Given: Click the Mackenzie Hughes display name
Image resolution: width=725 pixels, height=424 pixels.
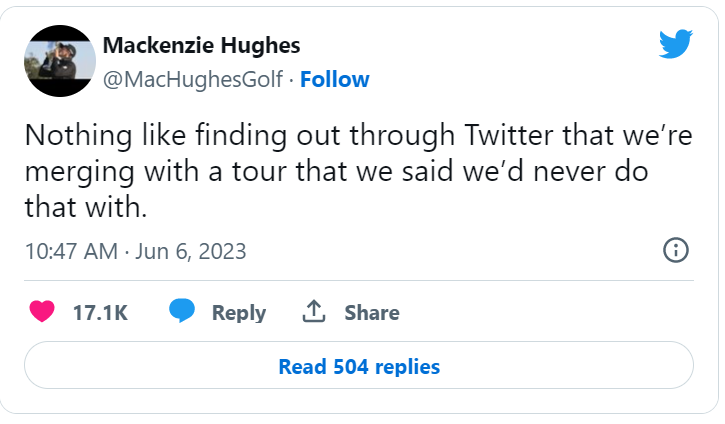Looking at the screenshot, I should click(202, 47).
